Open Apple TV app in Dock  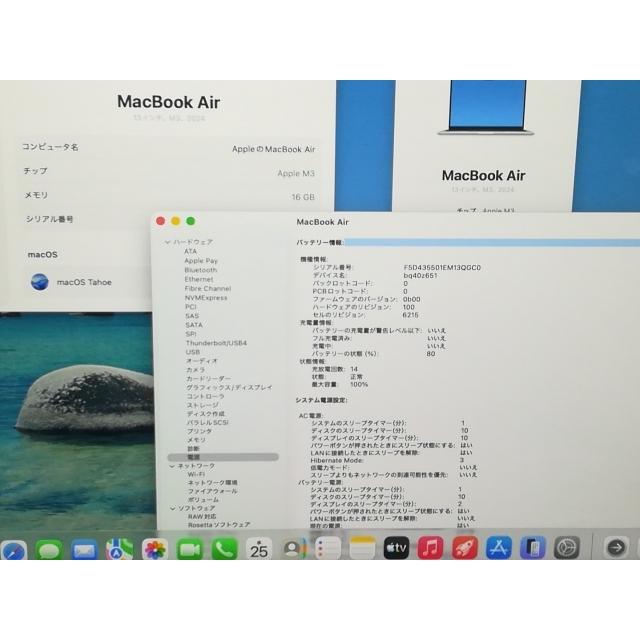coord(396,548)
